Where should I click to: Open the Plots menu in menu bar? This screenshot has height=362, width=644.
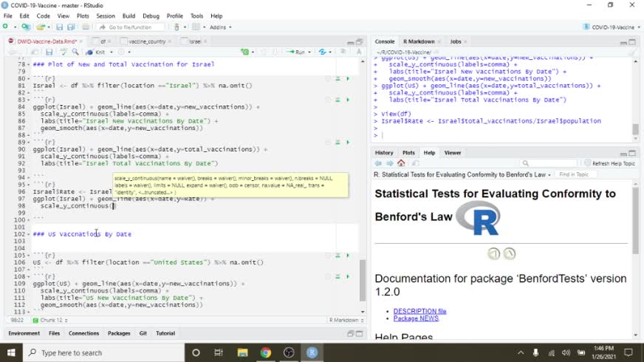click(83, 16)
